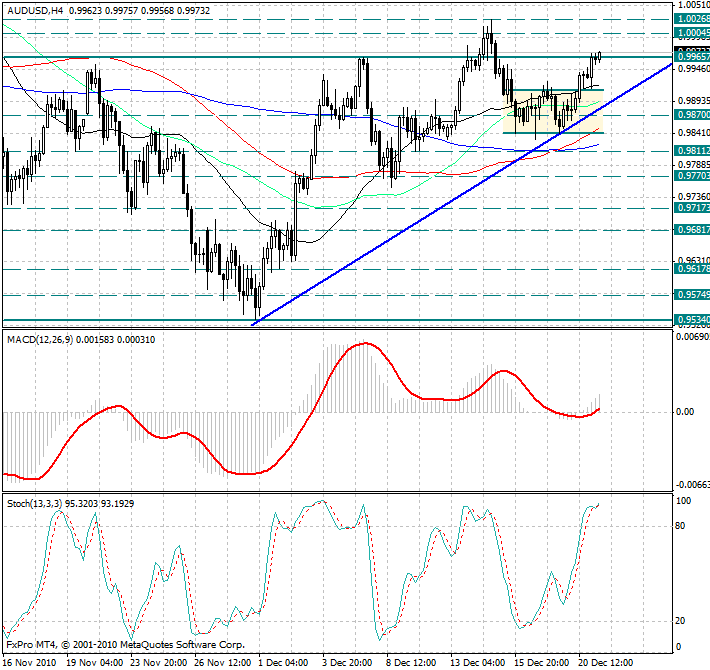Click the 15 Dec 20:00 time label
The height and width of the screenshot is (670, 710).
pyautogui.click(x=542, y=663)
